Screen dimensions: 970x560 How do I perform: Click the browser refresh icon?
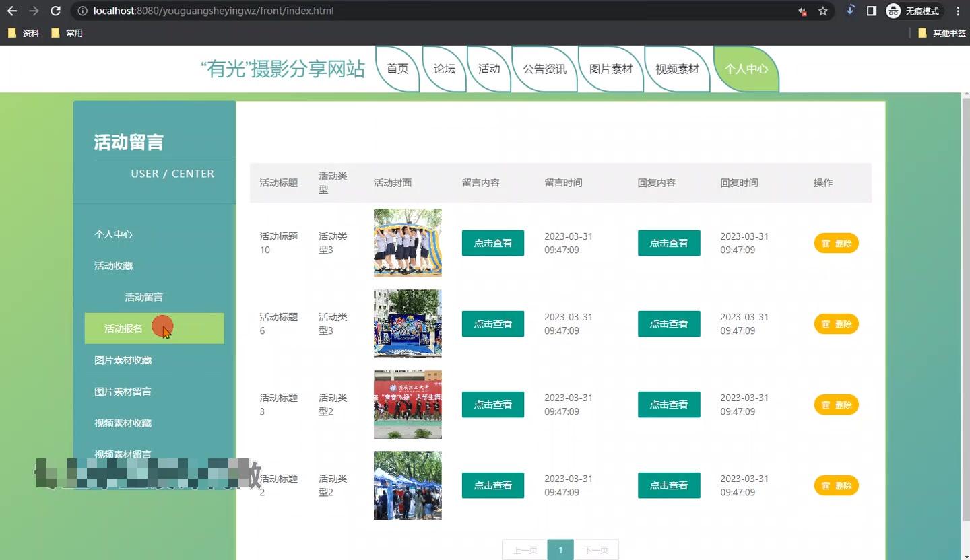click(x=55, y=11)
